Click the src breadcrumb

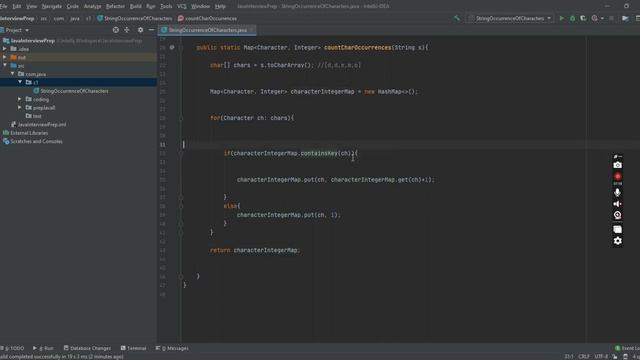click(x=44, y=18)
